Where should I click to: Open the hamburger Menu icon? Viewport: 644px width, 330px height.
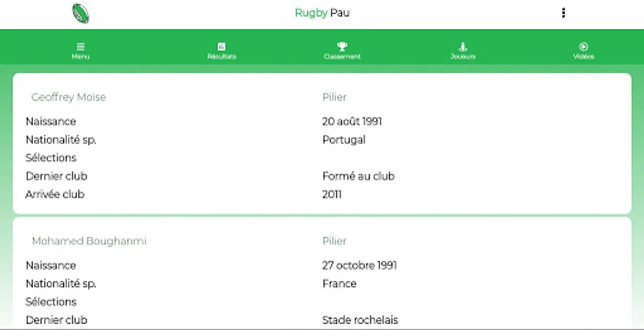click(81, 47)
